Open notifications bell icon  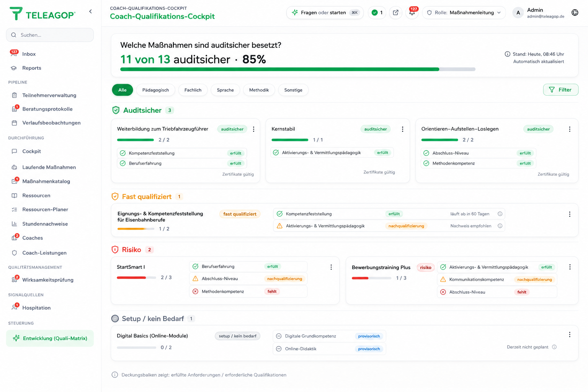pos(412,12)
